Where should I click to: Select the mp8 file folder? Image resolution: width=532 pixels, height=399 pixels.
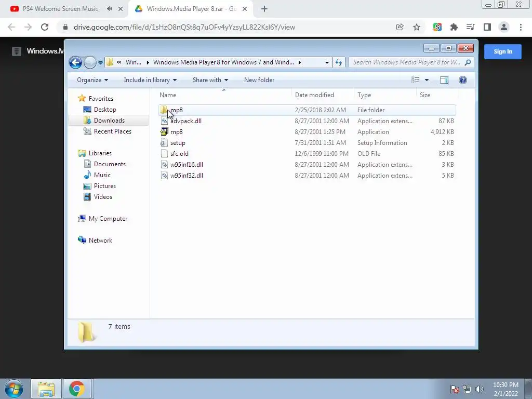[x=307, y=110]
